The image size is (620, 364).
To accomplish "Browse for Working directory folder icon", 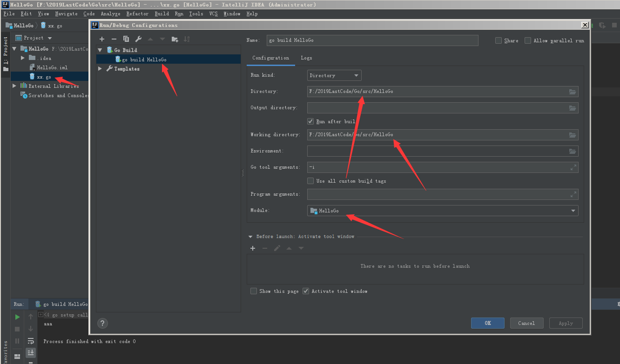I will tap(573, 135).
